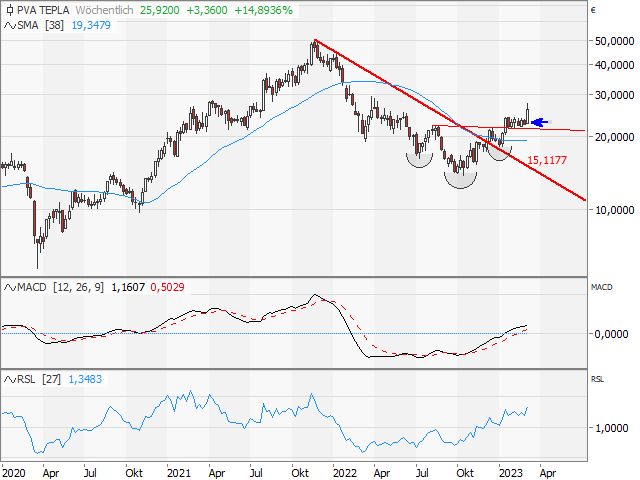Screen dimensions: 640x480
Task: Click the RSL period [27] label
Action: [51, 380]
